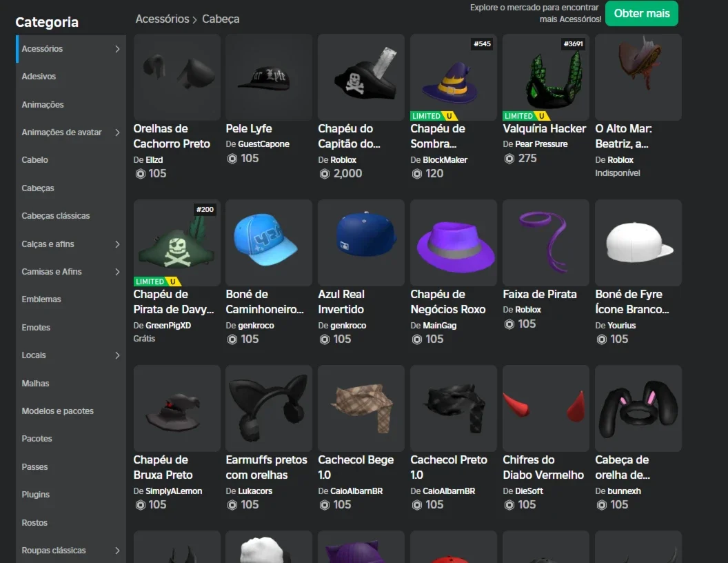
Task: Visit creator bunnexh link
Action: pos(624,491)
